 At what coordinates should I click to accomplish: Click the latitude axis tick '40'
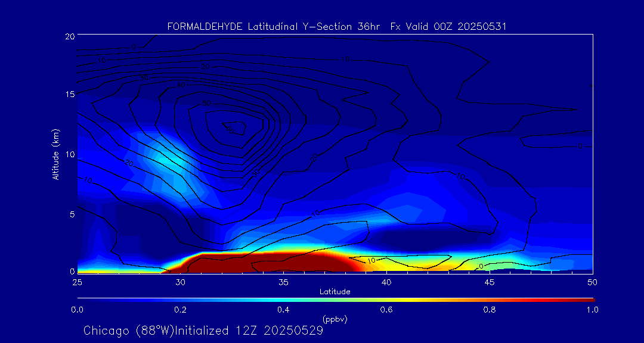point(386,282)
